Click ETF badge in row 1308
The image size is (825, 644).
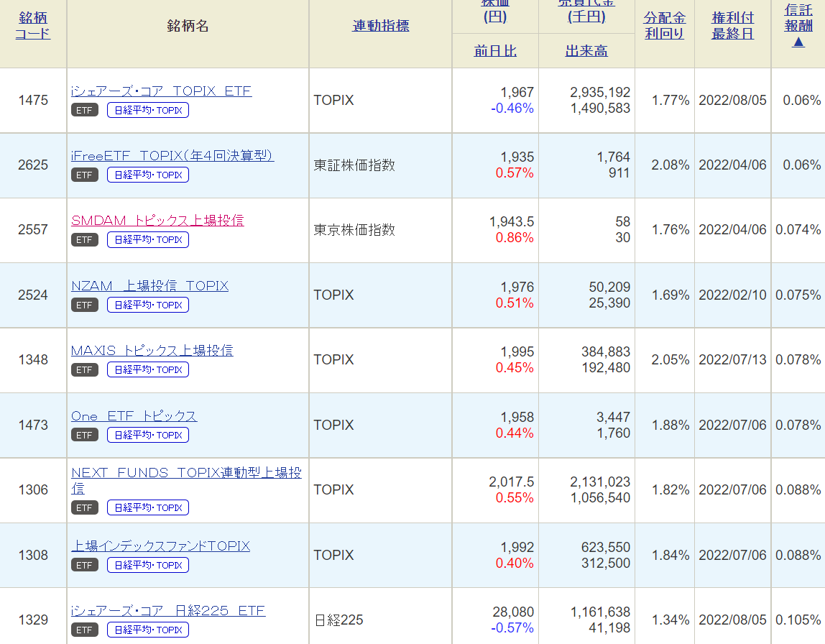pyautogui.click(x=84, y=564)
